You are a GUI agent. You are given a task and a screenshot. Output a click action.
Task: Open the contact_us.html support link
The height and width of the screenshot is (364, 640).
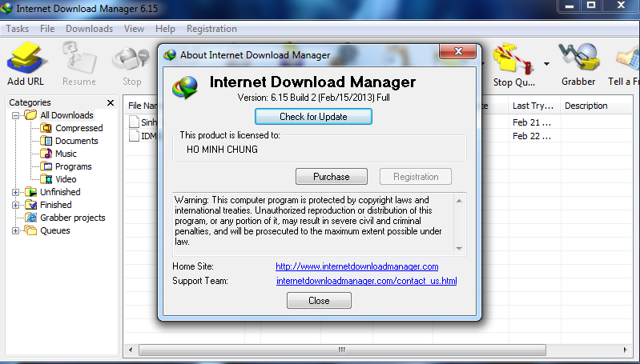click(x=367, y=281)
